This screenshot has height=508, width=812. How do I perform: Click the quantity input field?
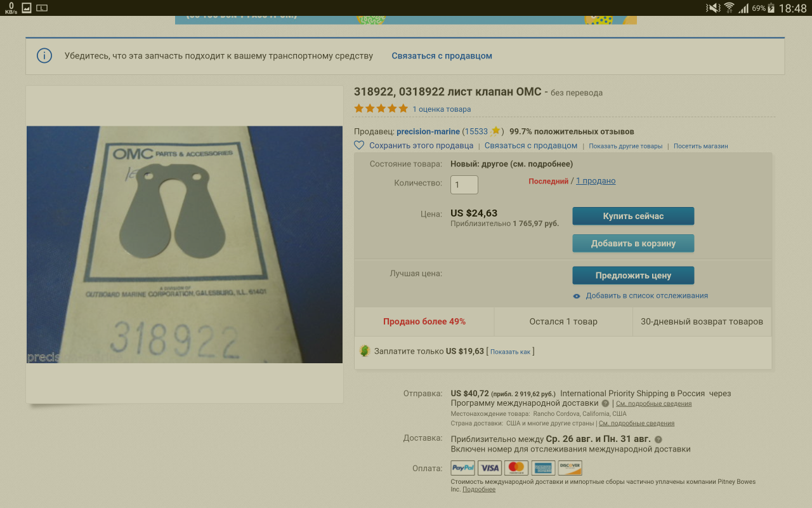pos(464,185)
